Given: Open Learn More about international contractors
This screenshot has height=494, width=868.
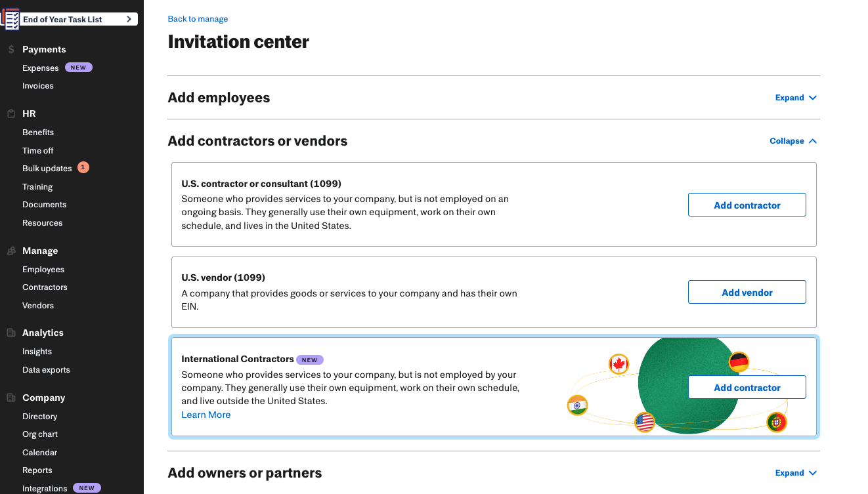Looking at the screenshot, I should click(x=206, y=415).
